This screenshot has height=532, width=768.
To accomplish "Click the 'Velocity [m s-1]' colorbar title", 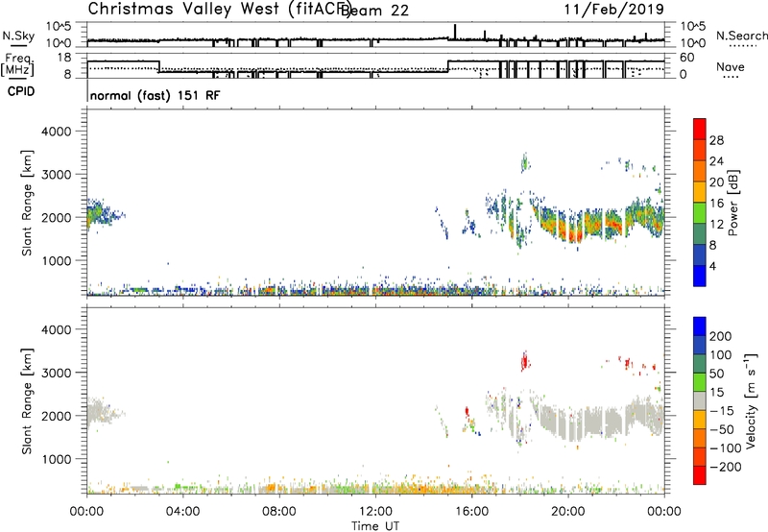I will pos(751,400).
